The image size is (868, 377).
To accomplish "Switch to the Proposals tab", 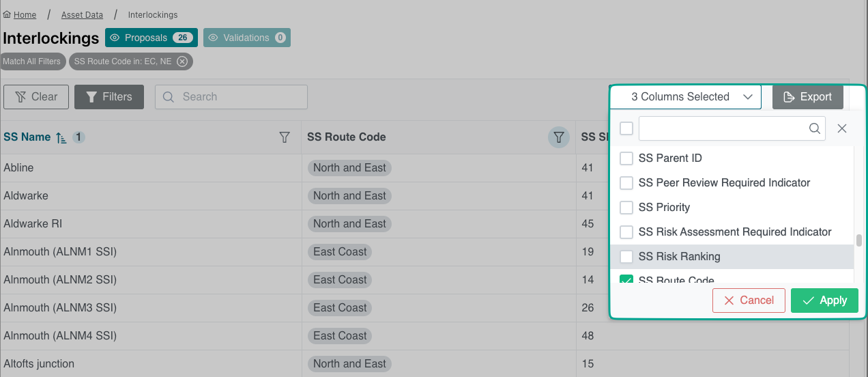I will pos(151,38).
